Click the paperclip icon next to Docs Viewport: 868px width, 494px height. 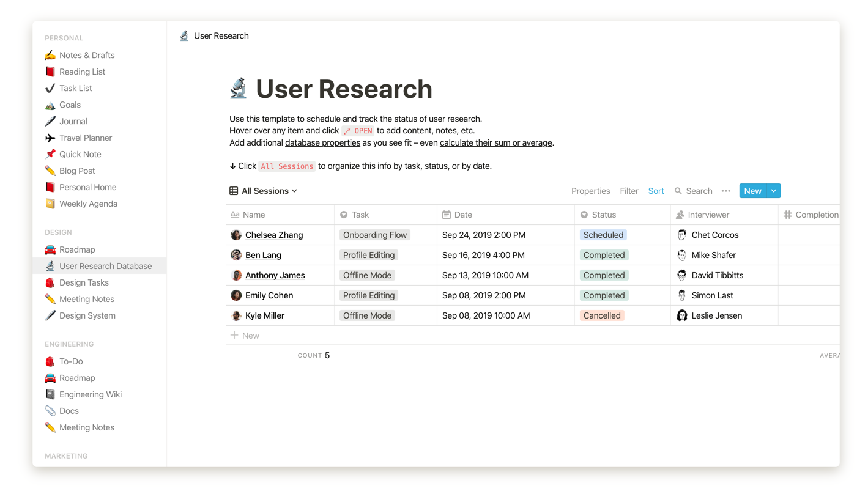tap(50, 411)
